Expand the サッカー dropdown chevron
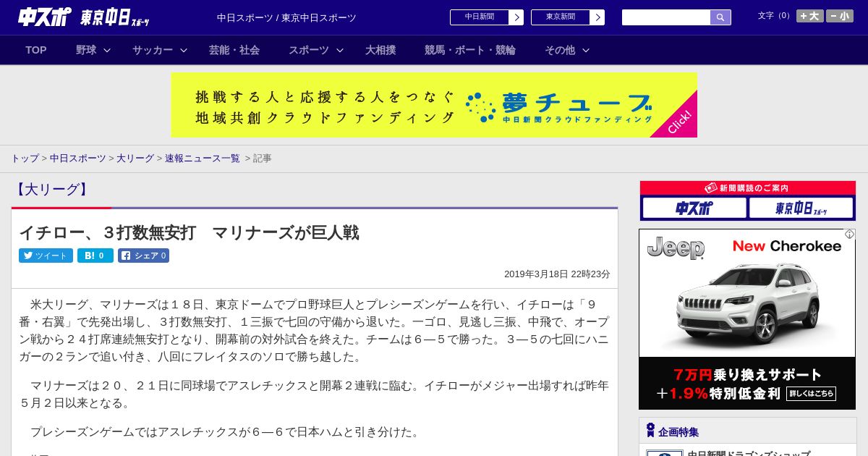This screenshot has height=456, width=868. coord(184,50)
